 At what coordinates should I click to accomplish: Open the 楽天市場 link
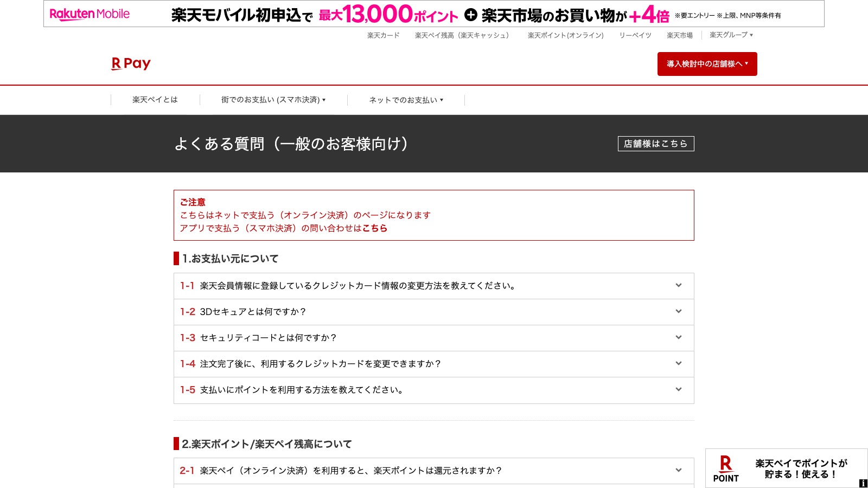coord(680,35)
